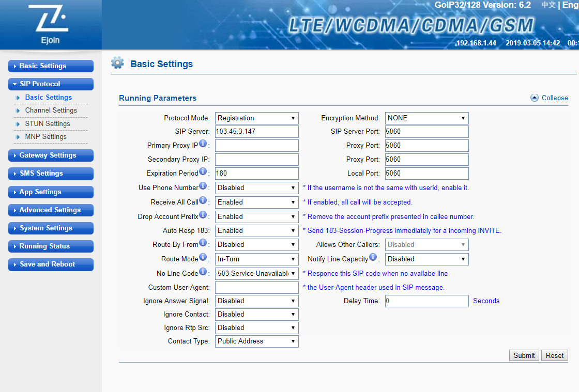Open the No Line Code dropdown
Image resolution: width=579 pixels, height=392 pixels.
257,273
